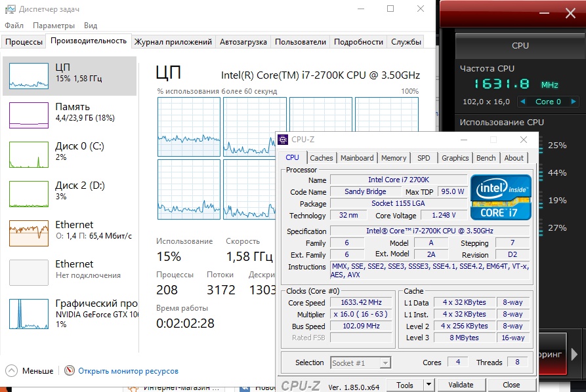Screen dimensions: 586x392
Task: Select previous core with left arrow
Action: (x=523, y=102)
